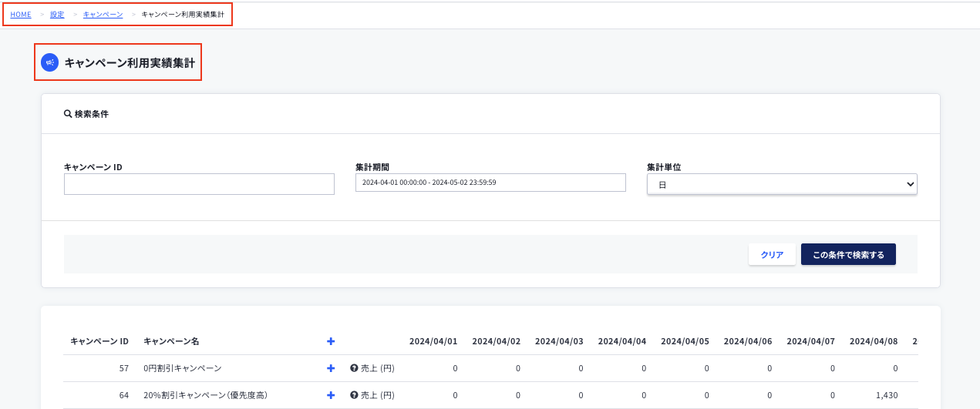Click キャンペーン名 column header

pyautogui.click(x=171, y=341)
